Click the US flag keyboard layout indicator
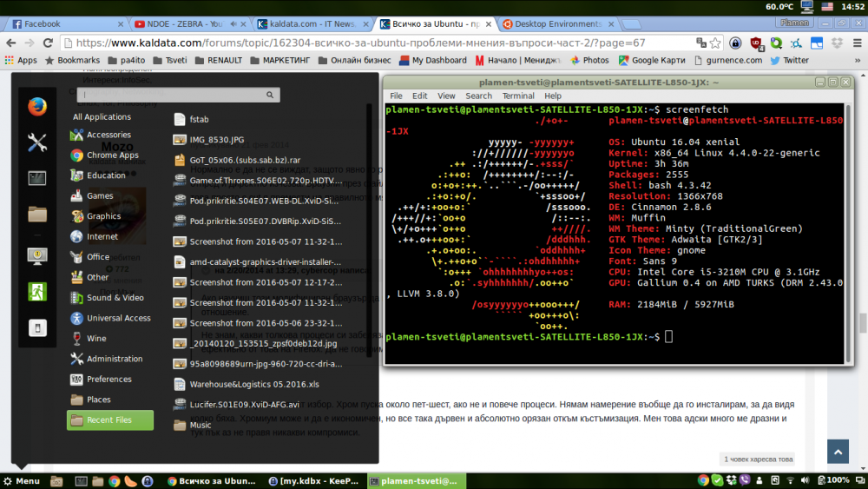The height and width of the screenshot is (489, 868). (827, 7)
